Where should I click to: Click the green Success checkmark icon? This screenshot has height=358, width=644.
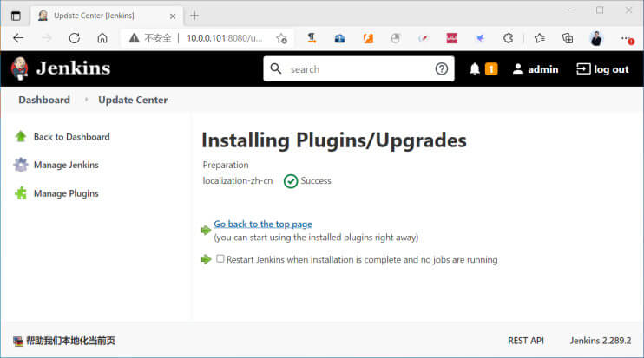click(291, 181)
